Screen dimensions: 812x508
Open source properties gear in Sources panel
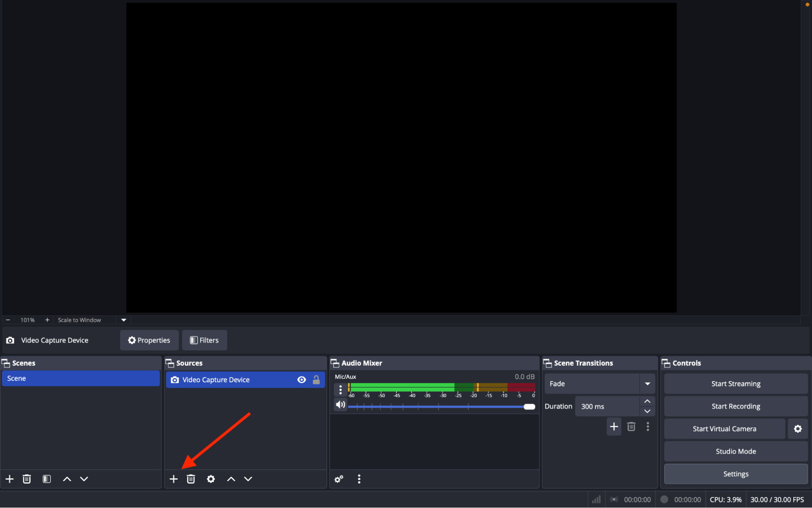211,479
